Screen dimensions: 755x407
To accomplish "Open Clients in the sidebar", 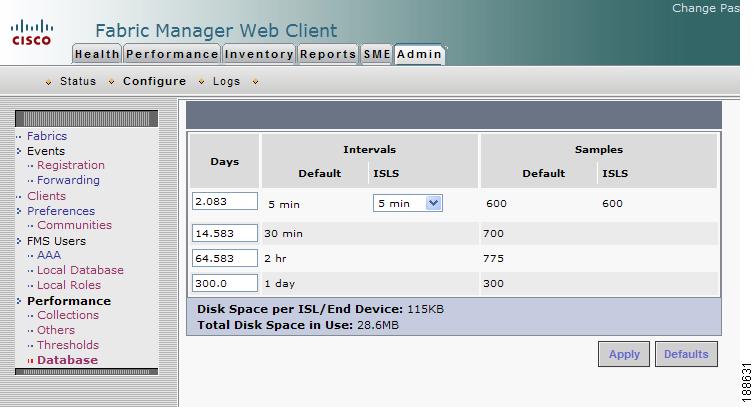I will point(46,196).
